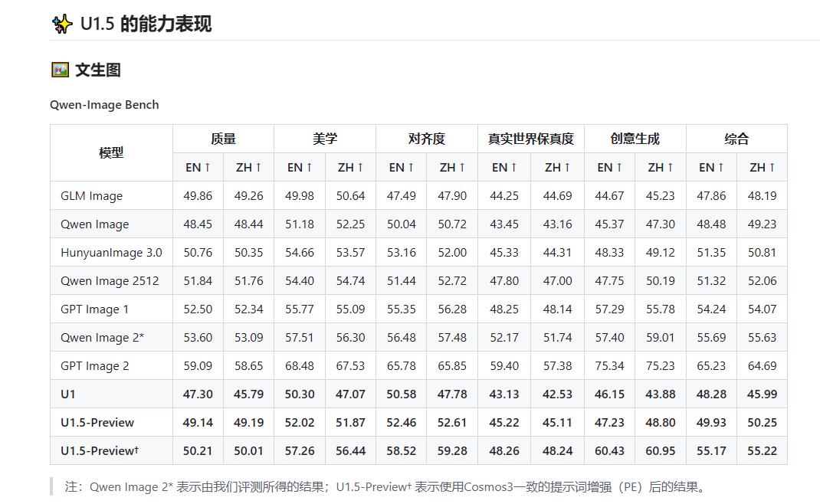Click the 对齐度 column group header
Screen dimensions: 820x504
point(426,139)
